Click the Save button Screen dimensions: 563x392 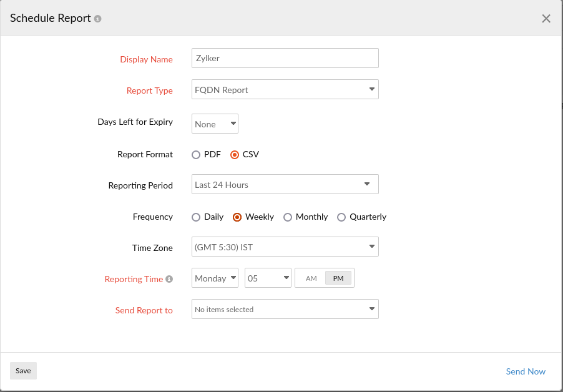coord(23,371)
